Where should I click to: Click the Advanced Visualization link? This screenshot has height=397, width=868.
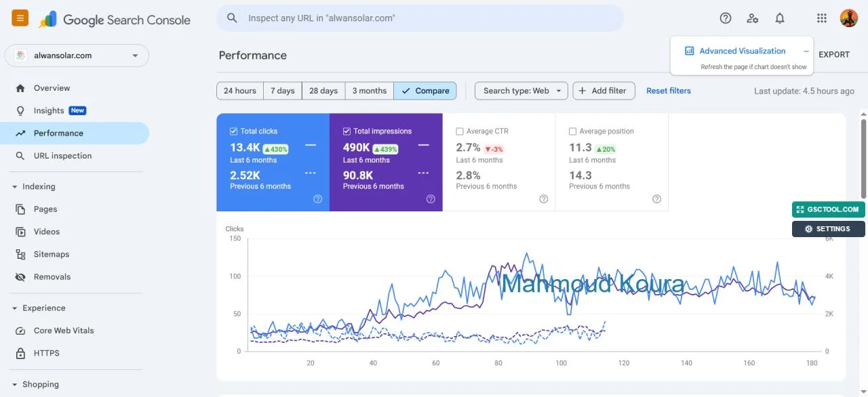click(x=743, y=51)
